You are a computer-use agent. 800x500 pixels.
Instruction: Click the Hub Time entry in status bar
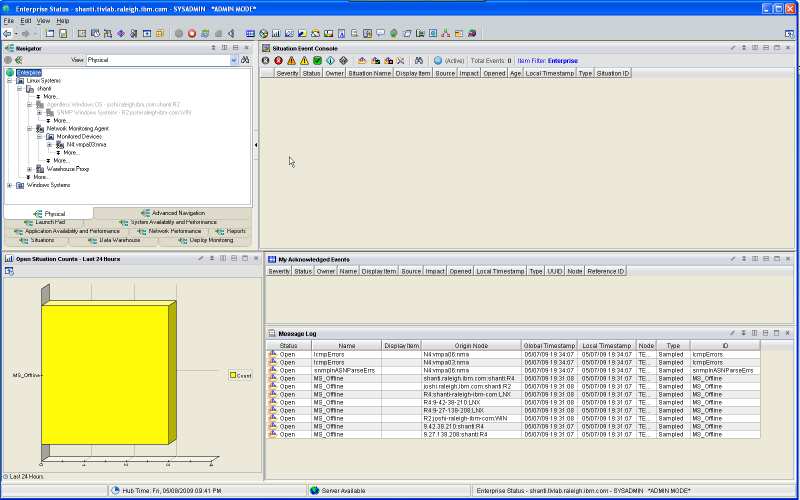tap(171, 491)
